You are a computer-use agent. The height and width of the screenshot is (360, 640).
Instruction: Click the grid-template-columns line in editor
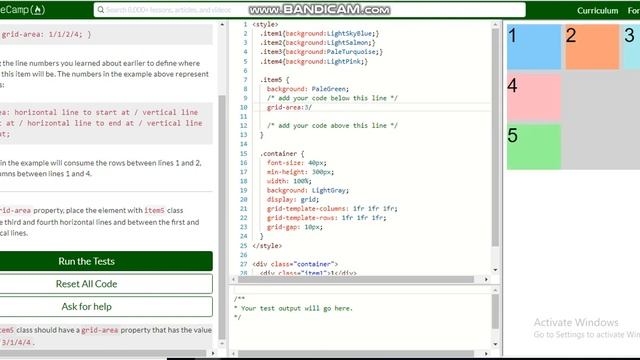[332, 209]
